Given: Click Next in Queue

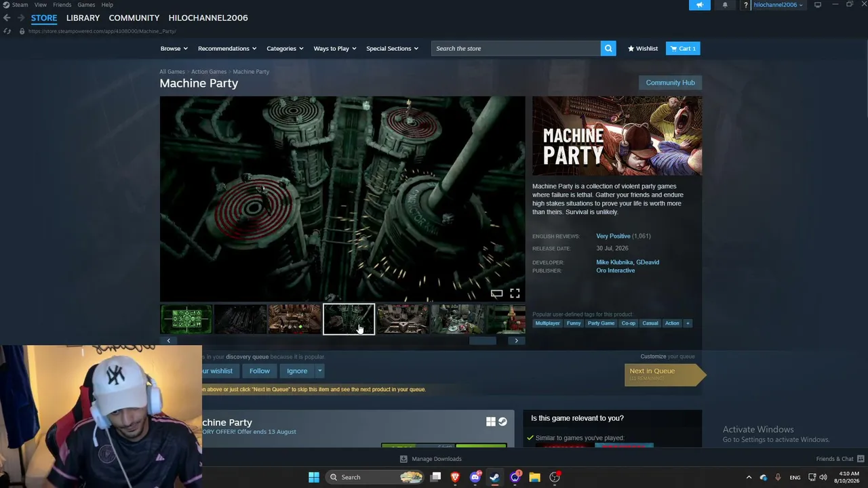Looking at the screenshot, I should (x=665, y=374).
